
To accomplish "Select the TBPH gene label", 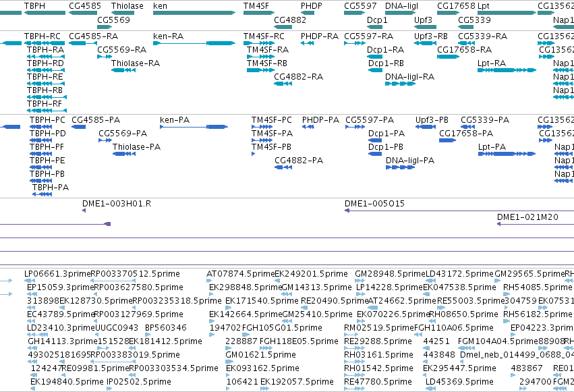I will point(35,6).
